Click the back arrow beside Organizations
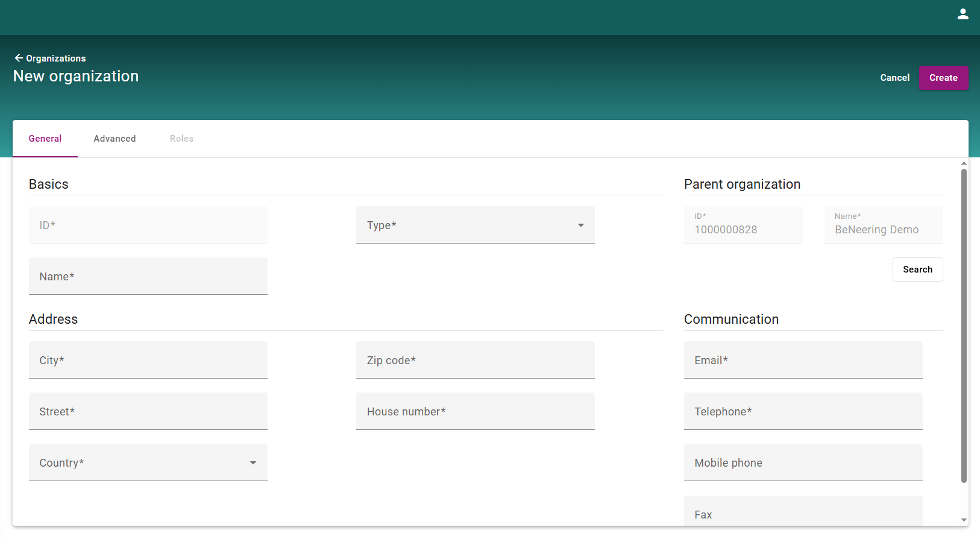This screenshot has height=539, width=980. click(x=19, y=58)
